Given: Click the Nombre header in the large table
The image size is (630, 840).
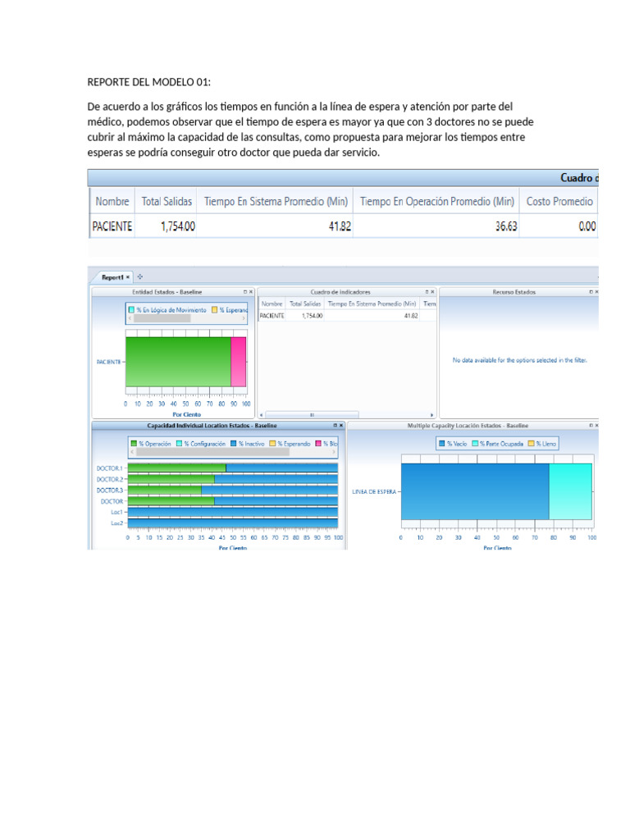Looking at the screenshot, I should click(112, 202).
